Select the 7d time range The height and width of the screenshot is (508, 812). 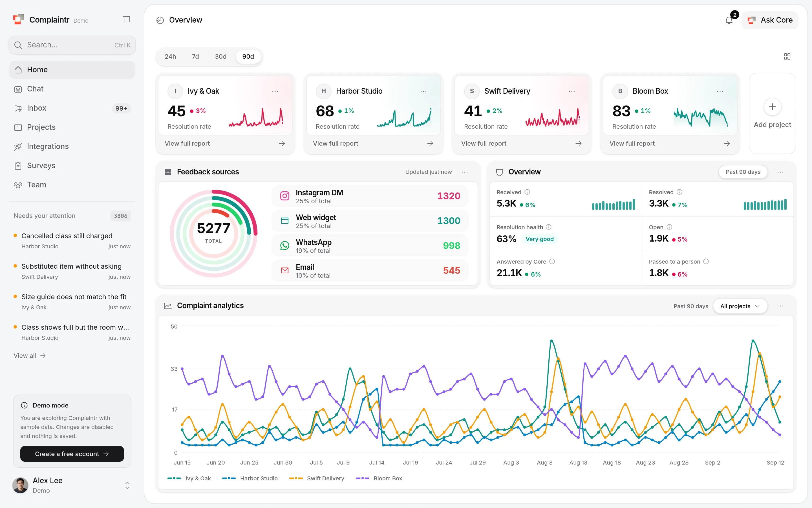point(195,56)
